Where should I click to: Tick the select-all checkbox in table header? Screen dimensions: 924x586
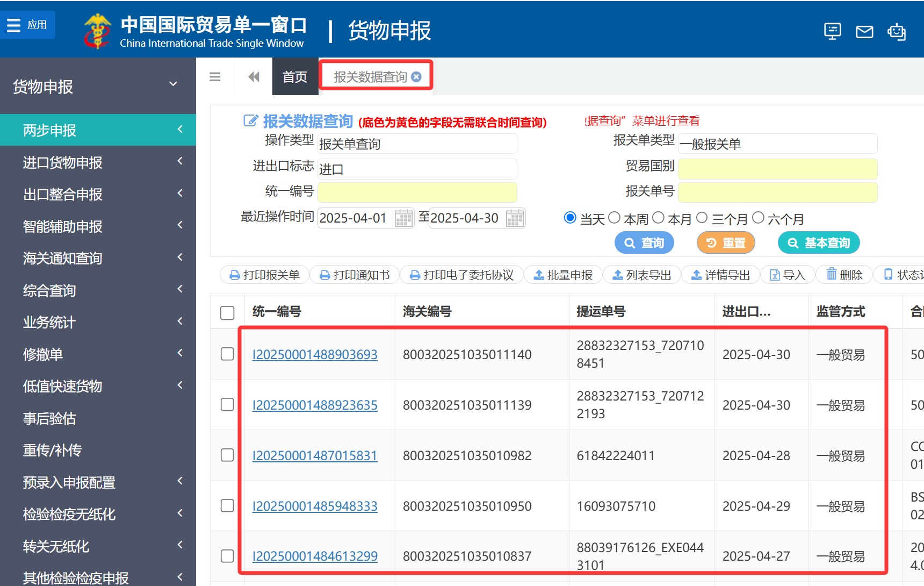(x=227, y=312)
